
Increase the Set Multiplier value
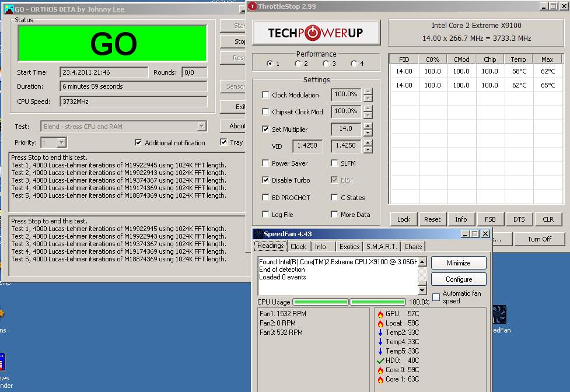(x=368, y=126)
